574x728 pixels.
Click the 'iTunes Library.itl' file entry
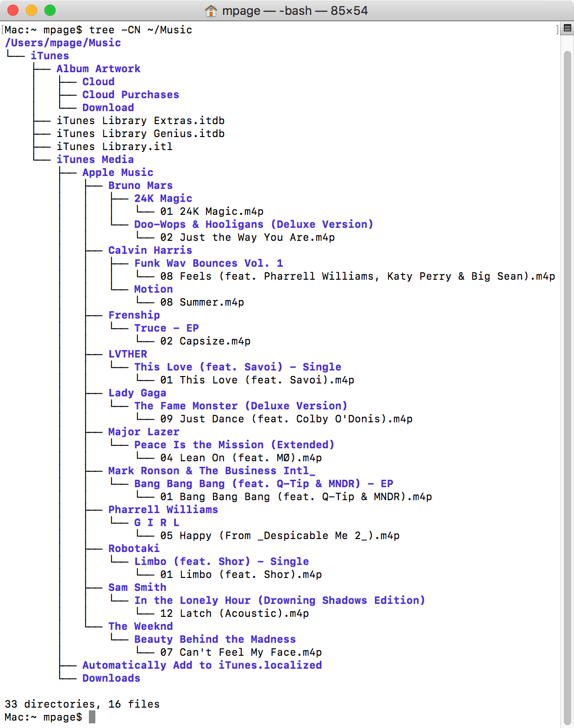[114, 146]
